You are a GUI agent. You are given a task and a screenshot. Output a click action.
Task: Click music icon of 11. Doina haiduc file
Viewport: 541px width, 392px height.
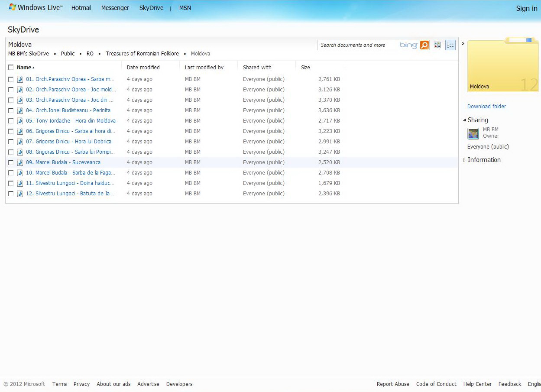coord(20,183)
